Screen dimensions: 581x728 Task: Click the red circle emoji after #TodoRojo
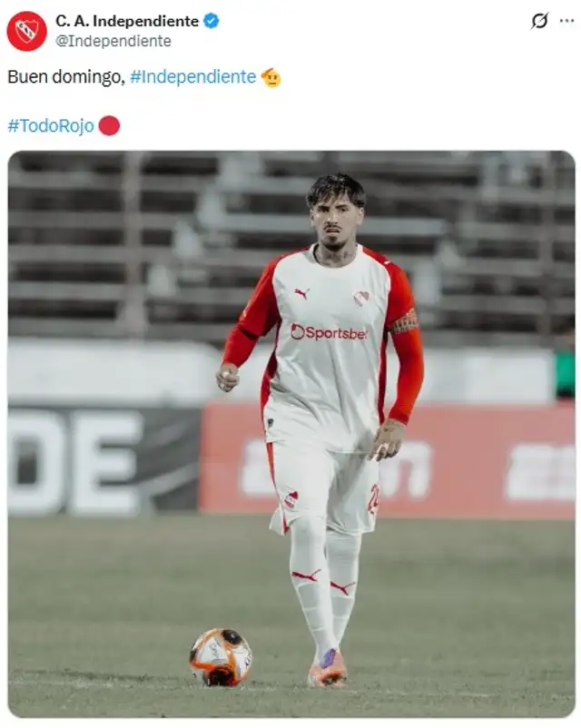pos(109,126)
